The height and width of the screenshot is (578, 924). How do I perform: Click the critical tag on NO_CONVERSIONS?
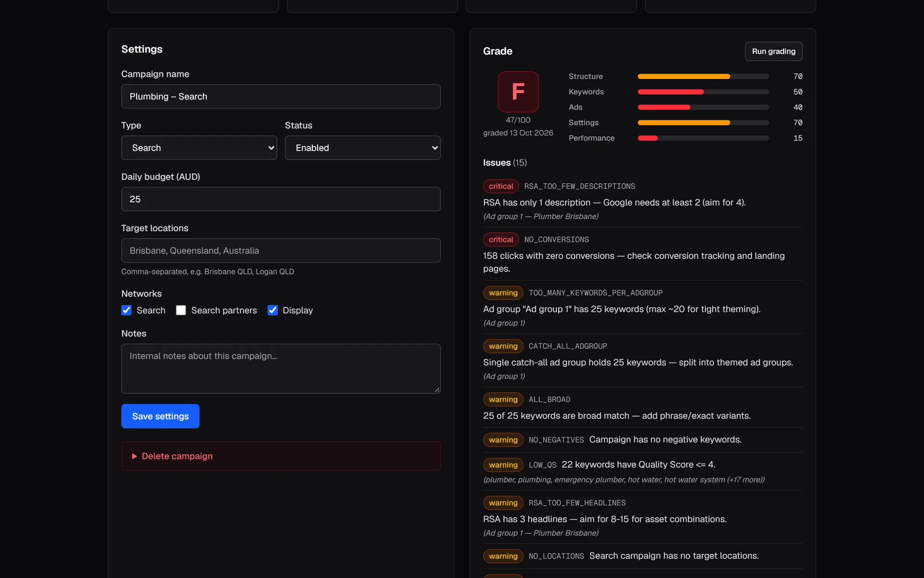pos(501,239)
